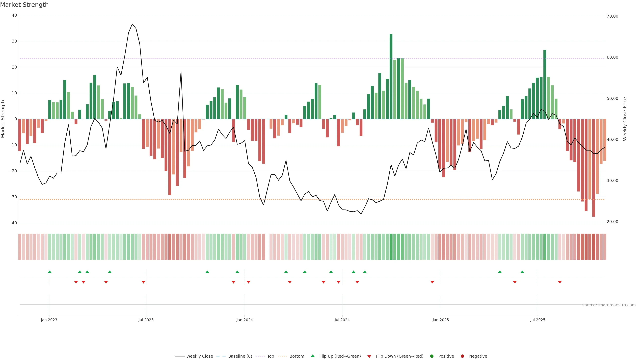Click the Weekly Close Price axis title
The image size is (644, 362).
[625, 119]
